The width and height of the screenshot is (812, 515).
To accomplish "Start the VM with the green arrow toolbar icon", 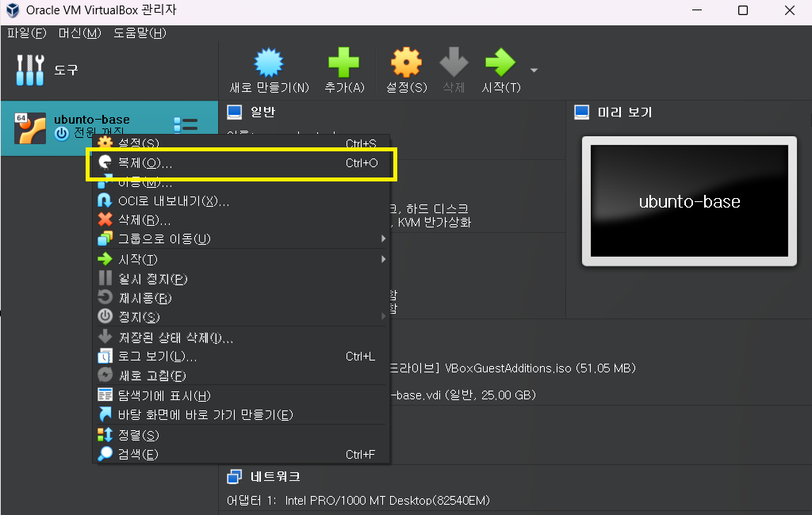I will (500, 62).
